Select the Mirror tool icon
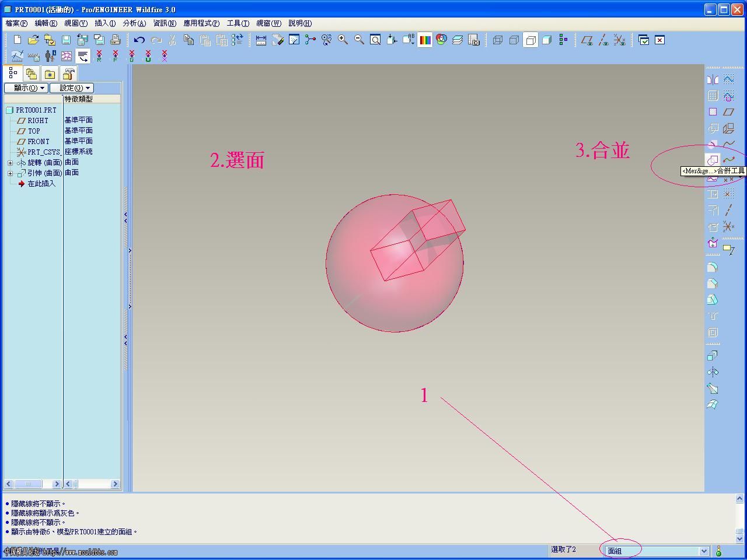 tap(713, 79)
